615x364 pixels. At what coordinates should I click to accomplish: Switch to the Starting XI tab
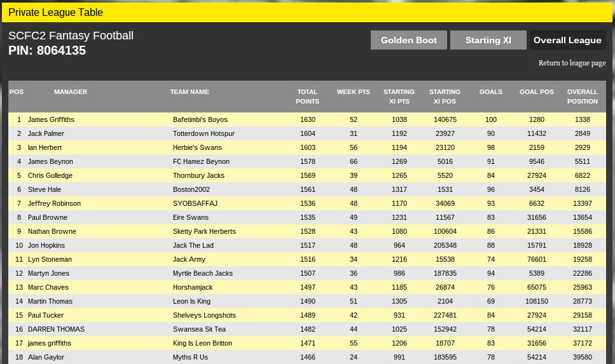[488, 40]
